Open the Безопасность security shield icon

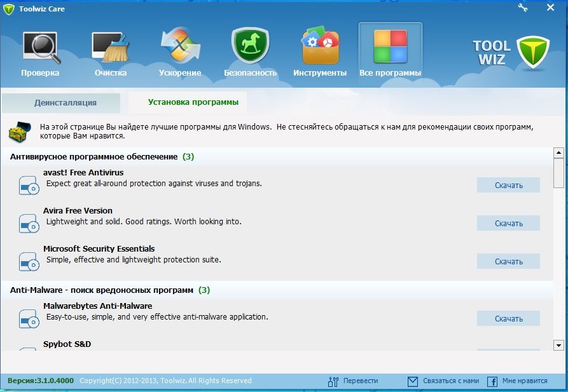pyautogui.click(x=250, y=46)
